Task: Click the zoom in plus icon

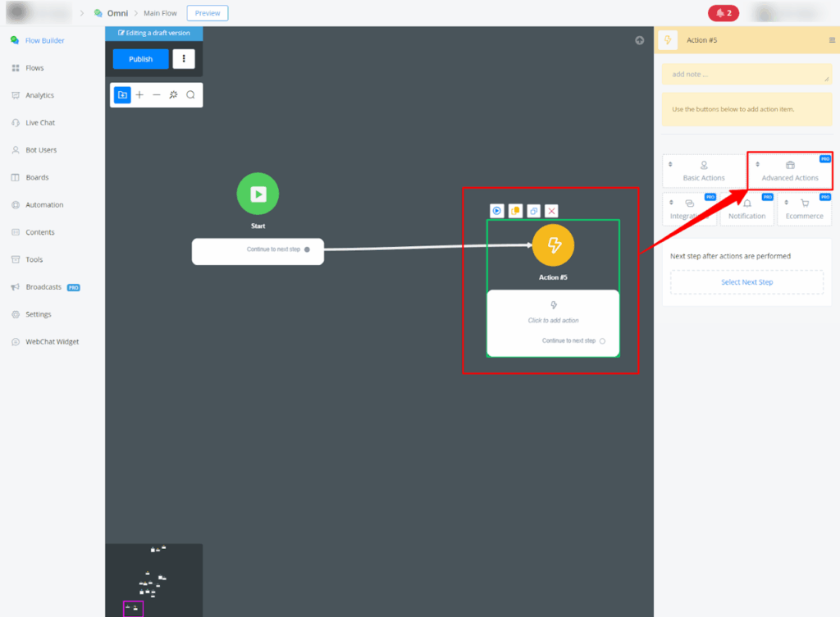Action: [139, 95]
